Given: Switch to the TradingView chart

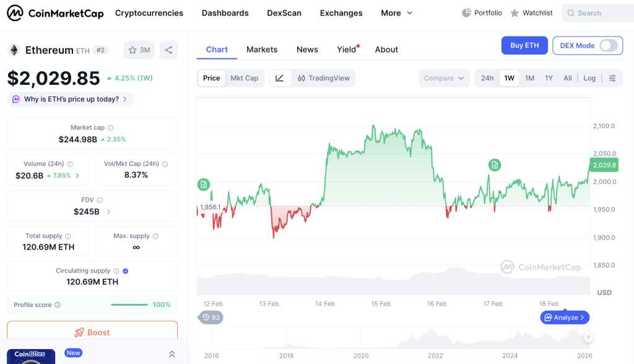Looking at the screenshot, I should pyautogui.click(x=323, y=78).
